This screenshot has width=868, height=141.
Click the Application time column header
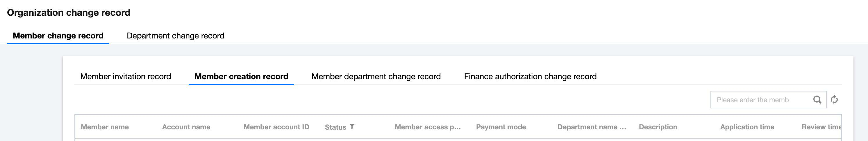coord(747,127)
